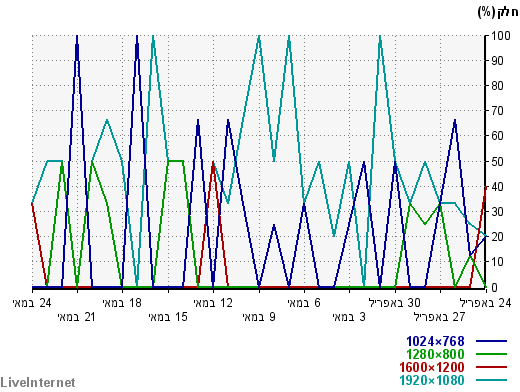Click the 12 במאי date label
The width and height of the screenshot is (520, 392).
pos(213,303)
